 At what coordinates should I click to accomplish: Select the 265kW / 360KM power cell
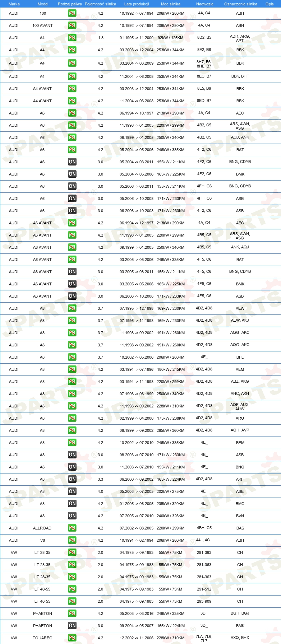[171, 430]
